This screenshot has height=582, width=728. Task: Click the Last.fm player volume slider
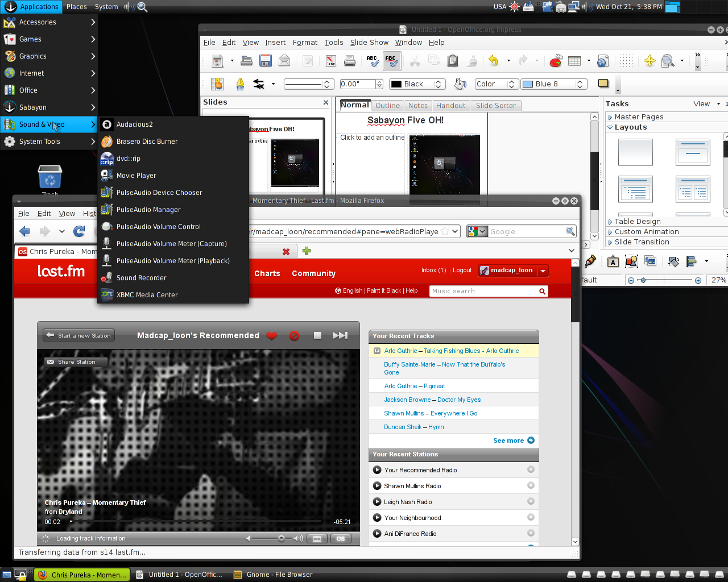tap(281, 538)
